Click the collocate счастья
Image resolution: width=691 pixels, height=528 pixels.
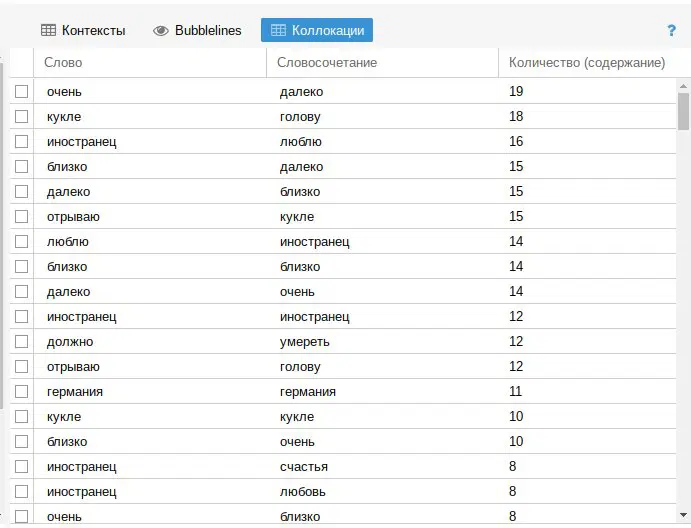[304, 467]
